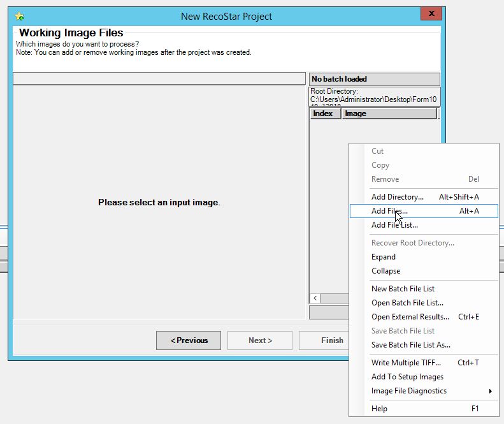Viewport: 504px width, 424px height.
Task: Click Save Batch File List entry
Action: coord(424,331)
